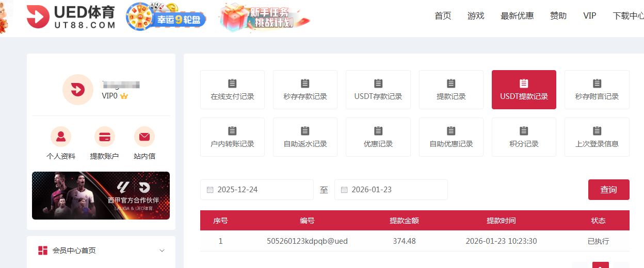Click the 查询 search button
Image resolution: width=644 pixels, height=268 pixels.
click(x=609, y=190)
